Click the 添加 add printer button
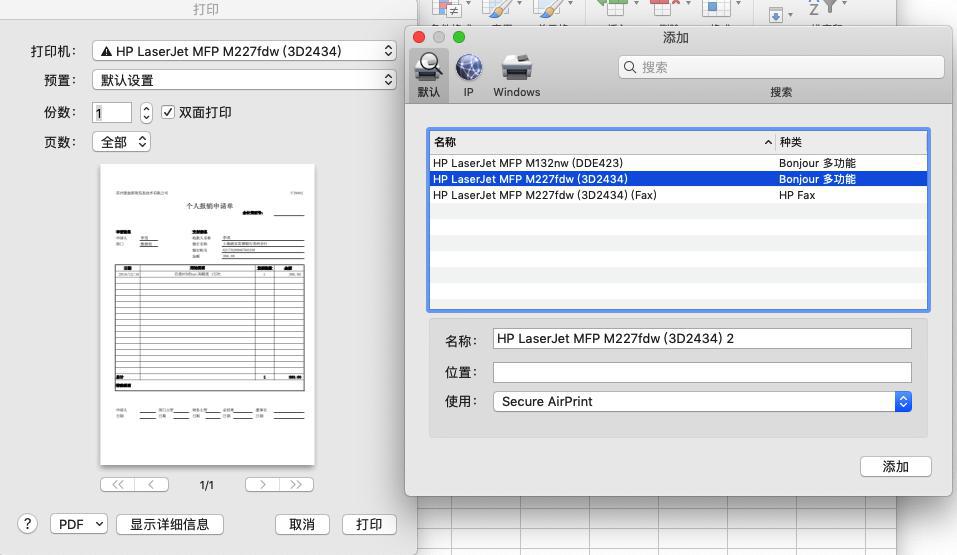957x555 pixels. (895, 466)
